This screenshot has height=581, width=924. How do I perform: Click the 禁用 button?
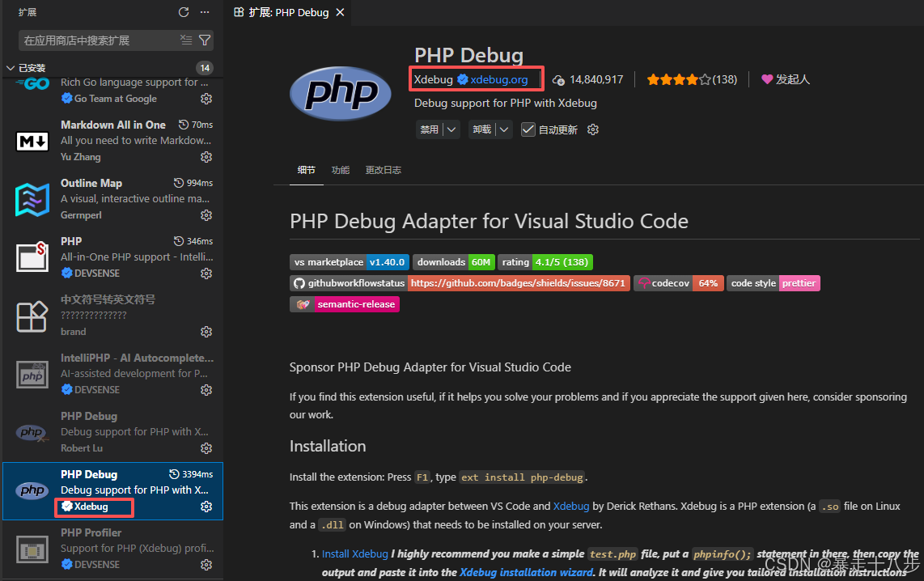tap(430, 129)
